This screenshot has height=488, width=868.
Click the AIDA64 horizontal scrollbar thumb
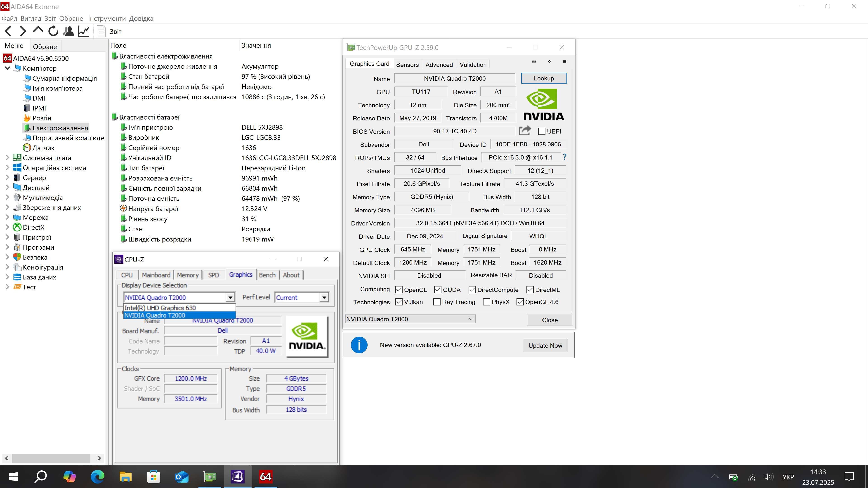click(51, 458)
